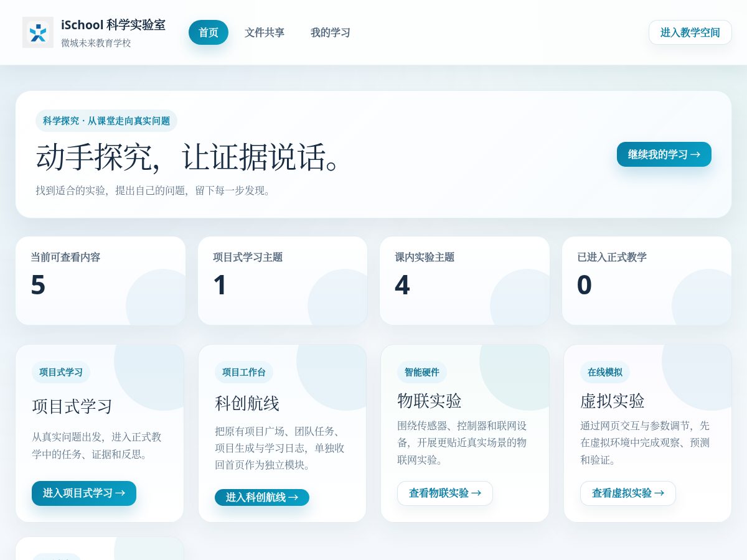Click description starting 把原有项目广场
The width and height of the screenshot is (747, 560).
pyautogui.click(x=280, y=448)
